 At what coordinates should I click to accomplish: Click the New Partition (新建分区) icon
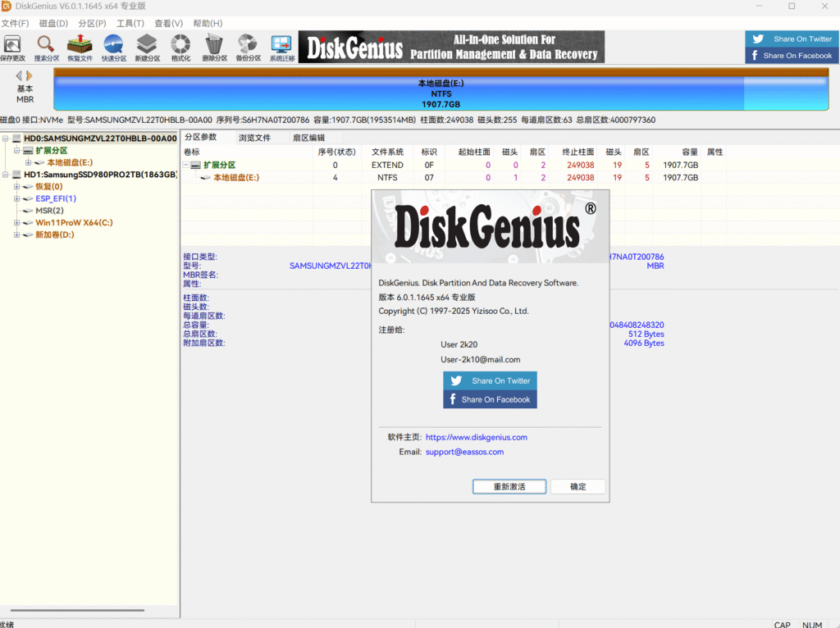click(147, 46)
